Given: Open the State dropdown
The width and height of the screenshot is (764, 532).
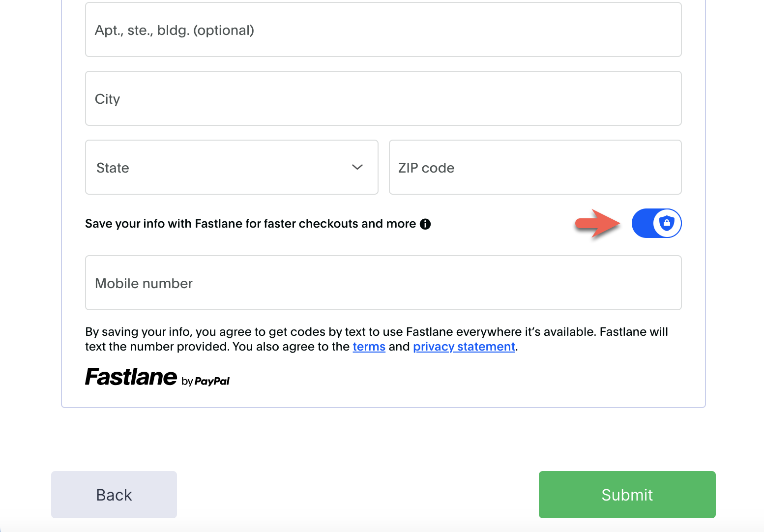Looking at the screenshot, I should (232, 168).
